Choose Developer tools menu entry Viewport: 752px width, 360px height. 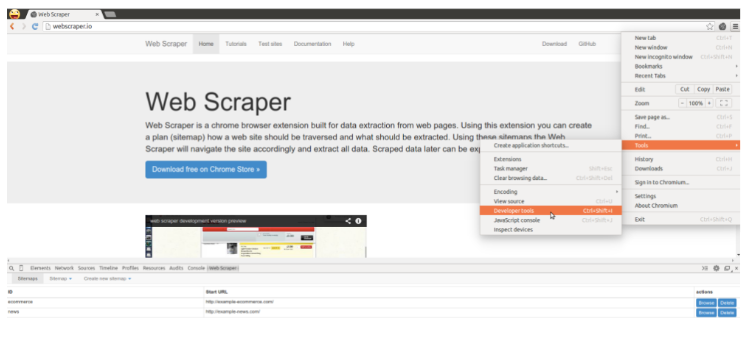point(551,210)
